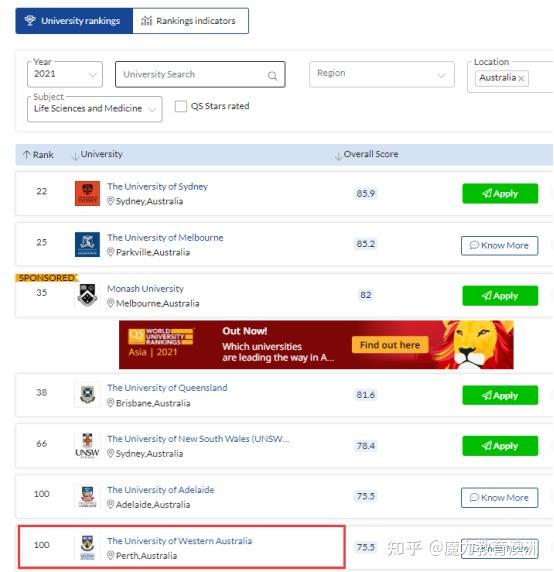Image resolution: width=554 pixels, height=572 pixels.
Task: Click the University of Sydney logo
Action: click(87, 193)
